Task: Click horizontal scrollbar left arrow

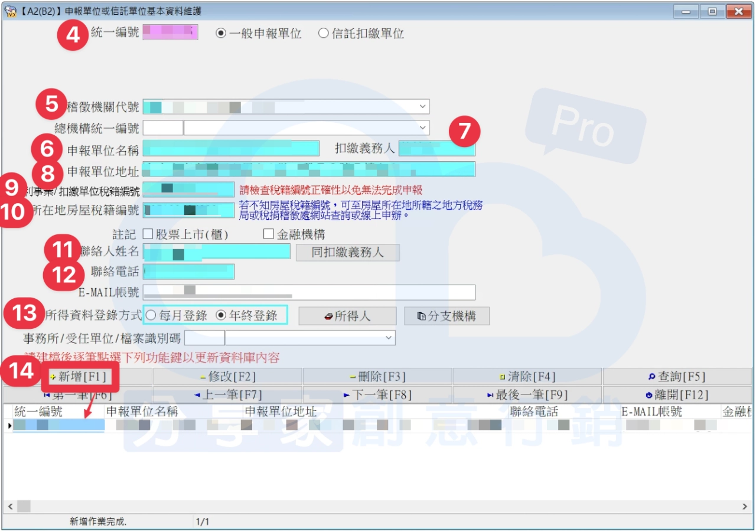Action: (x=10, y=507)
